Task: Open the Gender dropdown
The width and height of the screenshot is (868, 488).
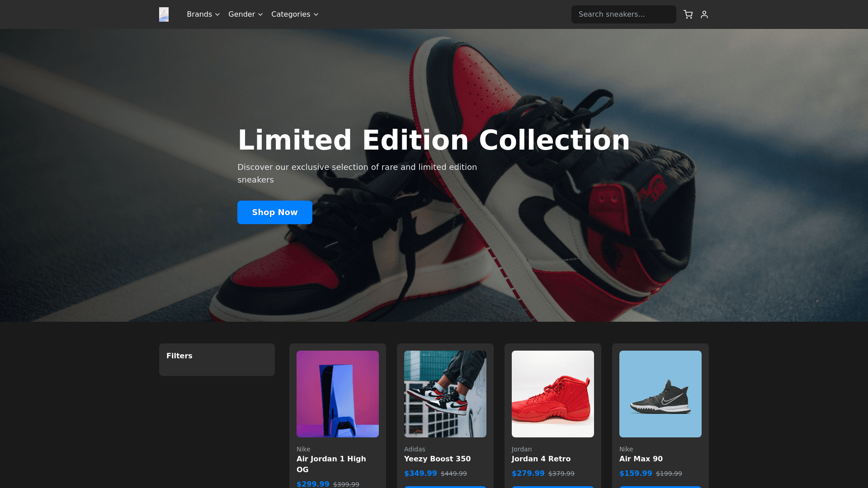Action: point(245,14)
